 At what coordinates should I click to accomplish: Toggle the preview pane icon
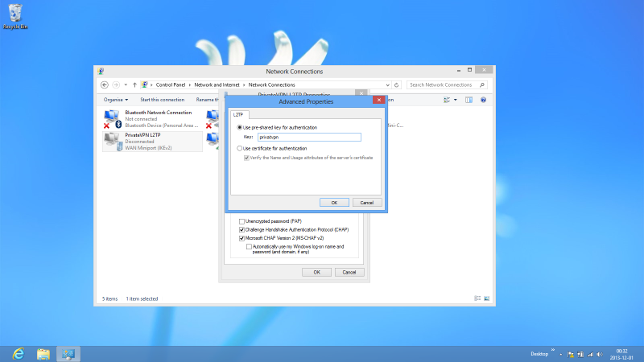coord(469,100)
